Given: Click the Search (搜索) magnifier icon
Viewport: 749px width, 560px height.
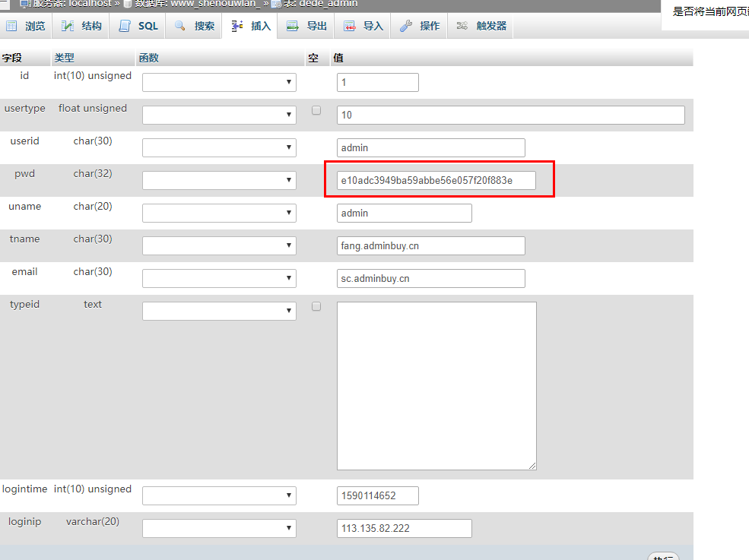Looking at the screenshot, I should tap(180, 26).
